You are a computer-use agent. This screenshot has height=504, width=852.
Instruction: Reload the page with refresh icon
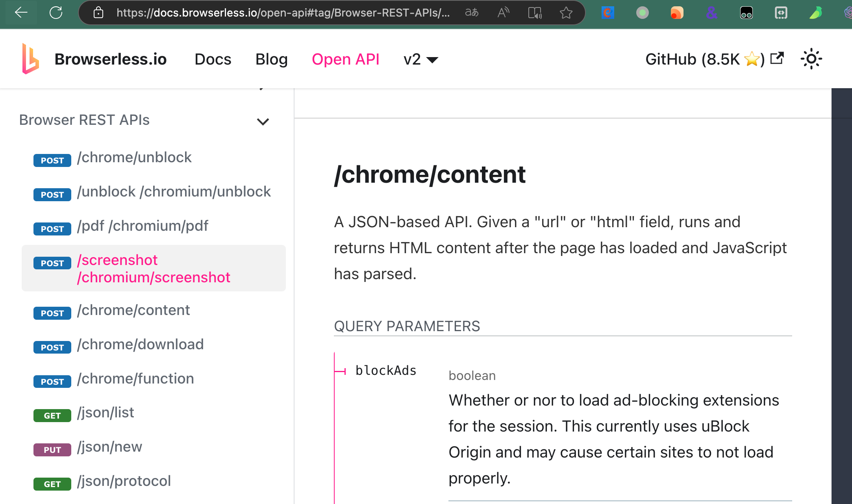(x=56, y=13)
